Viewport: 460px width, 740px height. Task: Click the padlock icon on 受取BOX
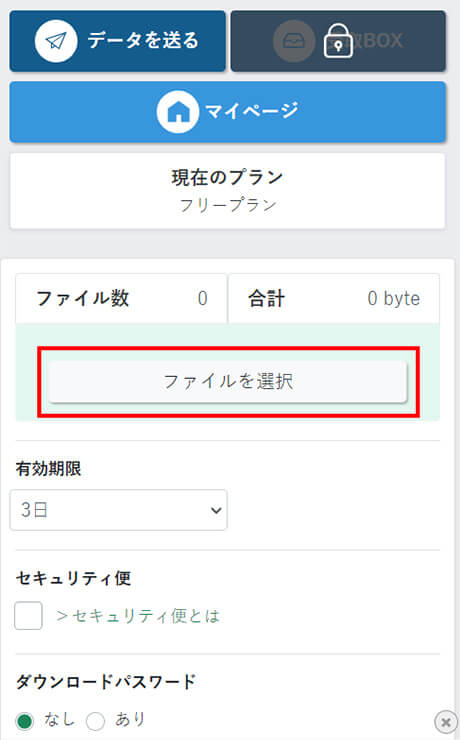coord(338,41)
